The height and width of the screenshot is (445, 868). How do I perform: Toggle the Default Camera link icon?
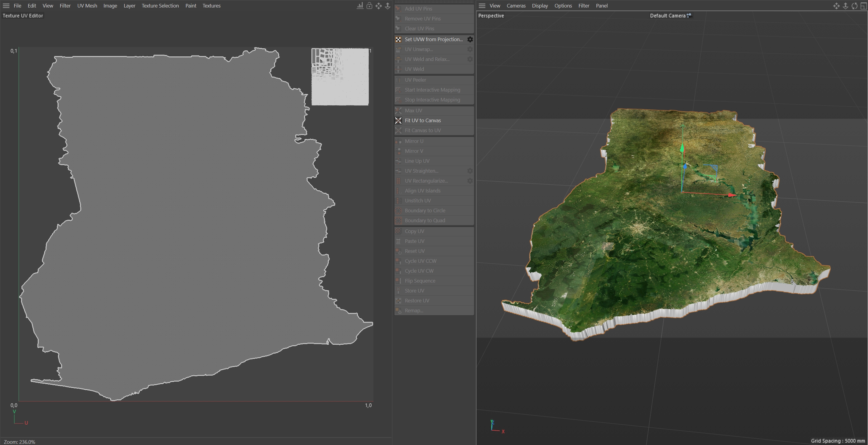689,16
